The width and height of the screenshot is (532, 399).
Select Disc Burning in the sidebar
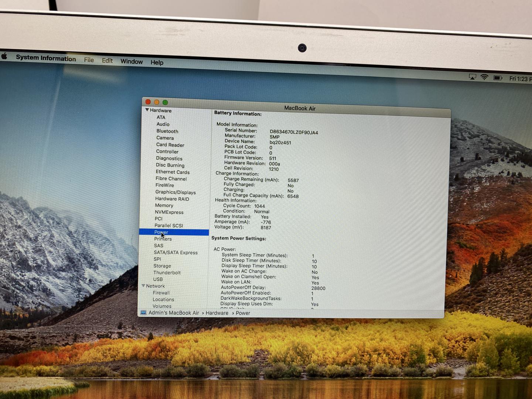[170, 165]
